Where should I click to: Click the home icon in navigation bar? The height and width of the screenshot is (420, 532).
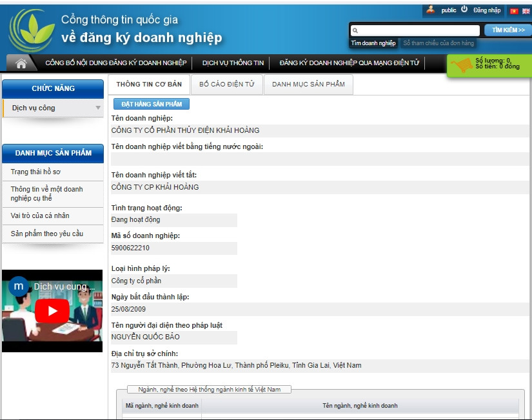pos(21,63)
